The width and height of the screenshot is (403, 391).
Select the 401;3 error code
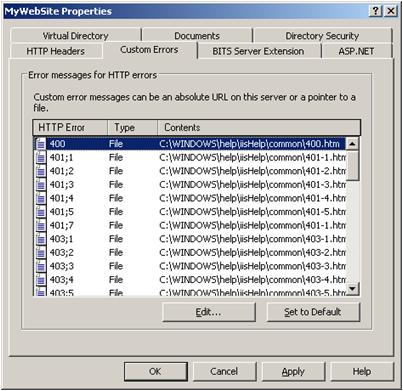coord(62,185)
